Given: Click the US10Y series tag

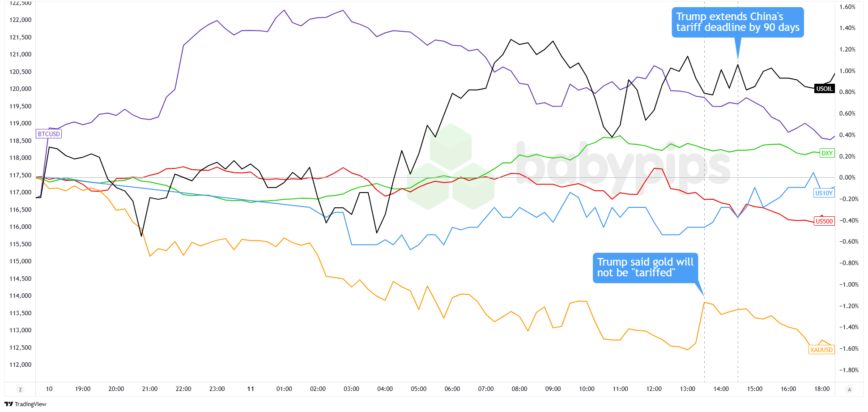Looking at the screenshot, I should click(x=824, y=193).
